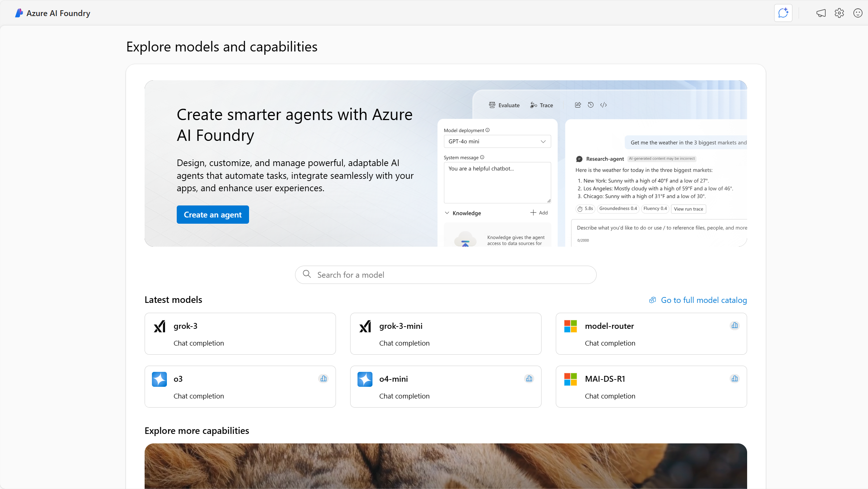Open the grok-3 model card

(x=240, y=334)
